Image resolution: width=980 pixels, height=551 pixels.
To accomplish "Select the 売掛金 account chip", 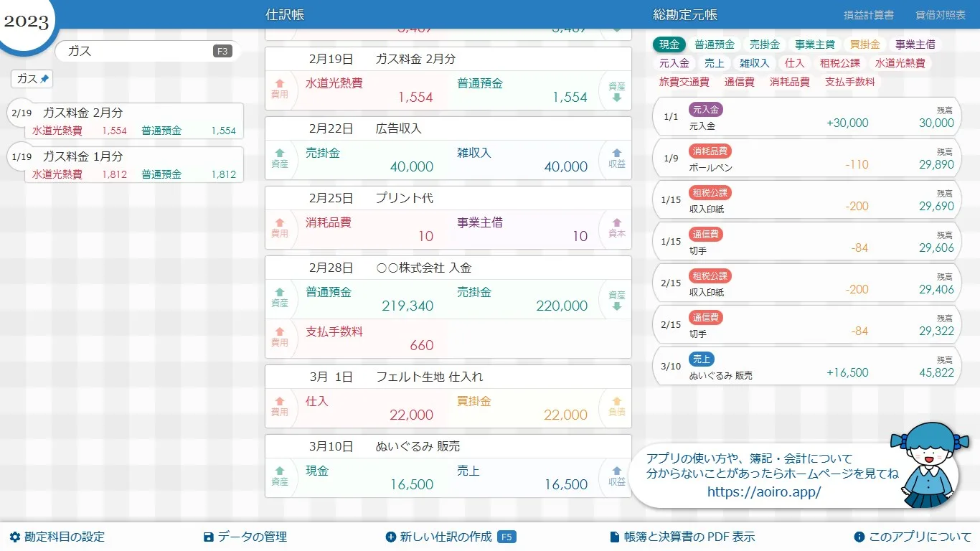I will pos(765,44).
